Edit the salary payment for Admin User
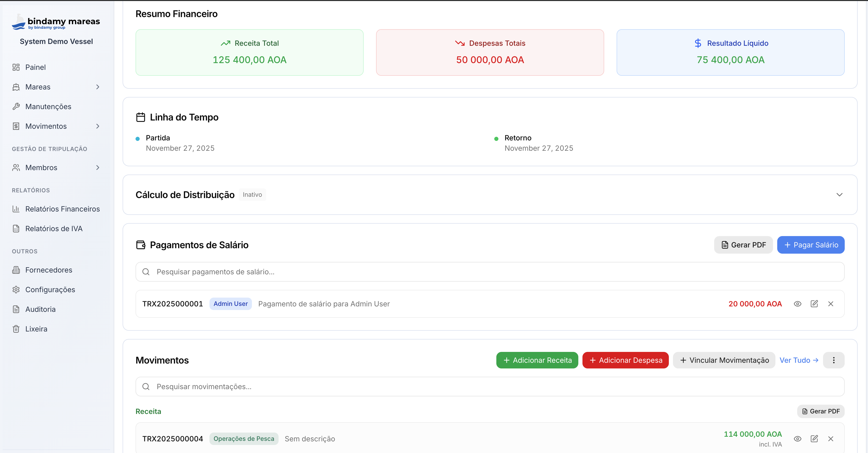Screen dimensions: 868x453 coord(814,304)
